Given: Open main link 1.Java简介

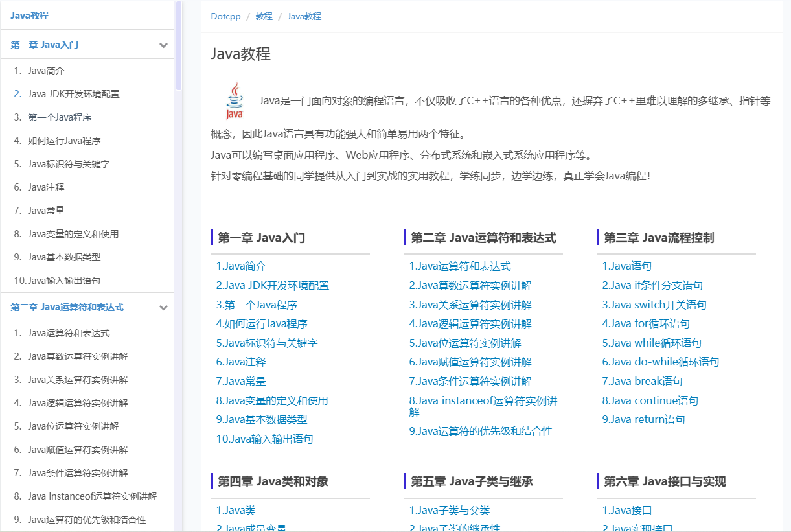Looking at the screenshot, I should point(241,266).
